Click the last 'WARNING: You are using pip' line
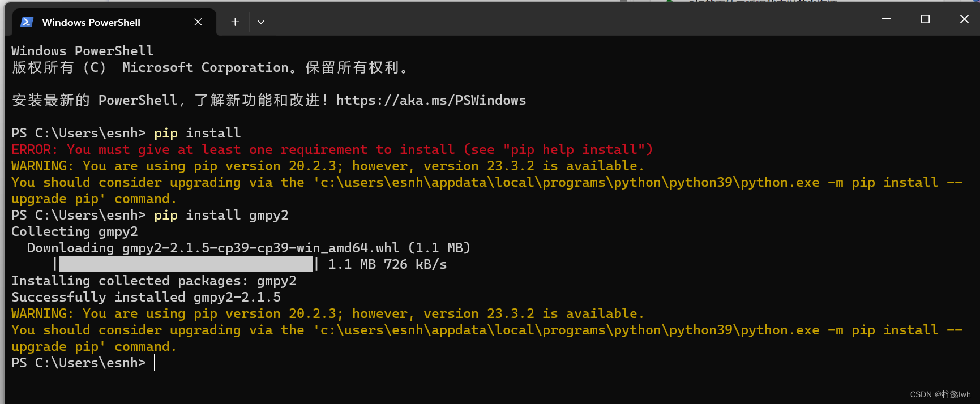Screen dimensions: 980x404 click(x=328, y=313)
